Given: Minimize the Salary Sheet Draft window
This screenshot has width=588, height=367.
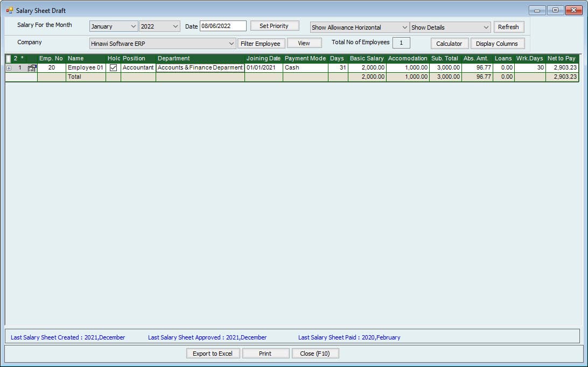Looking at the screenshot, I should pos(537,10).
